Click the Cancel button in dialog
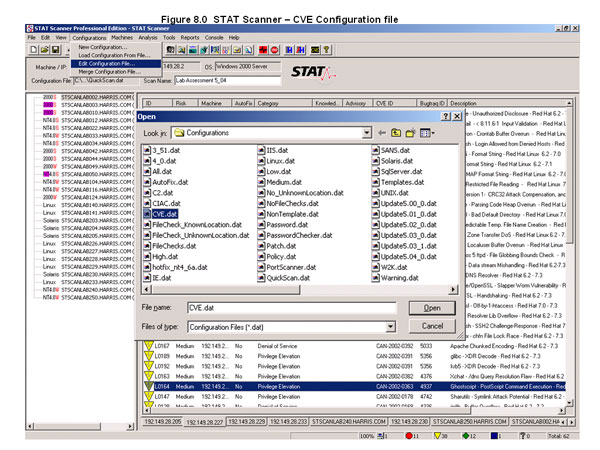This screenshot has height=450, width=600. (x=432, y=326)
